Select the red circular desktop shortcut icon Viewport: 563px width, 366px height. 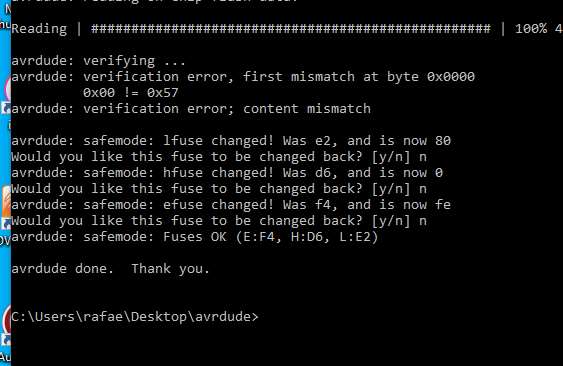pos(6,320)
